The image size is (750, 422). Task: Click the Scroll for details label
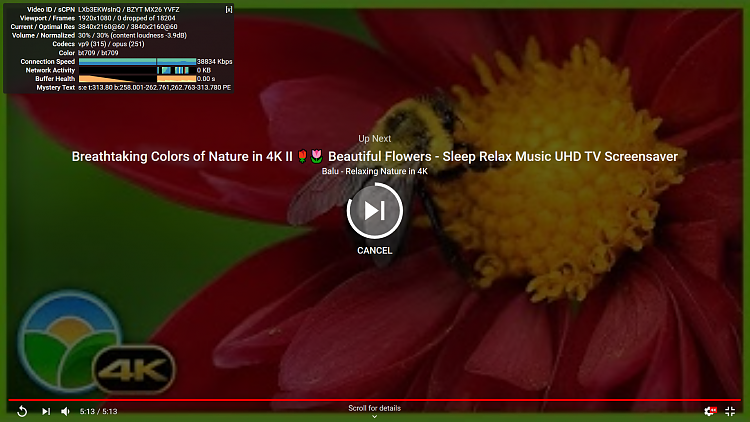coord(375,408)
